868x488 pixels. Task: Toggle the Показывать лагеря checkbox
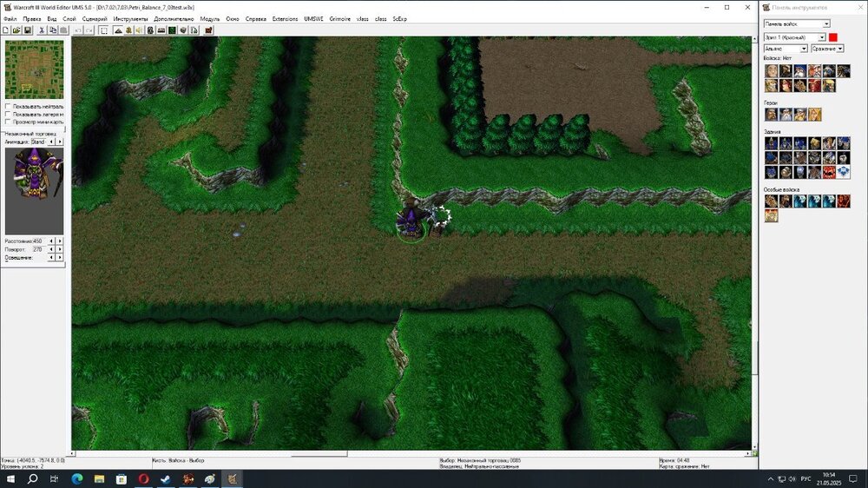[x=9, y=114]
